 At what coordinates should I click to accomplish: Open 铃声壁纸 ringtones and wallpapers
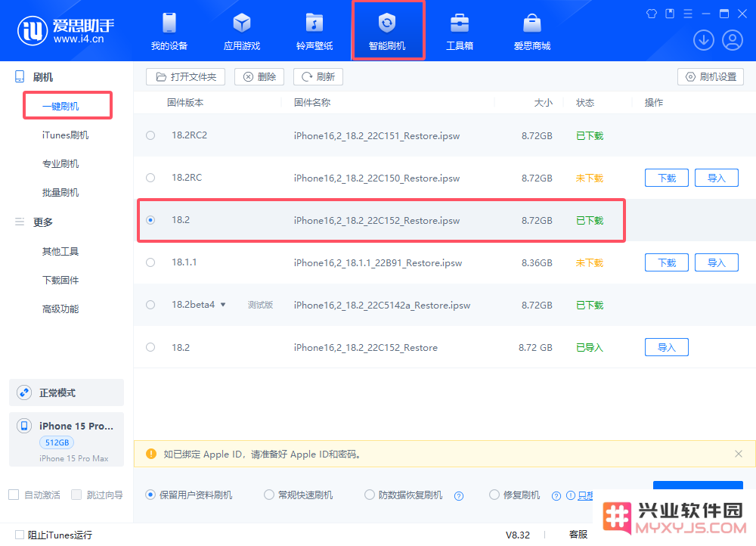tap(314, 31)
